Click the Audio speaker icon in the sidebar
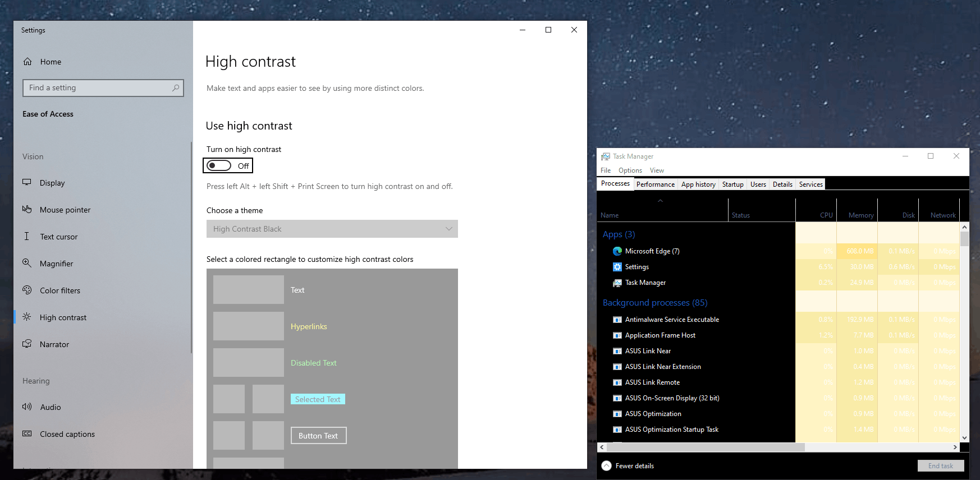This screenshot has height=480, width=980. tap(27, 407)
